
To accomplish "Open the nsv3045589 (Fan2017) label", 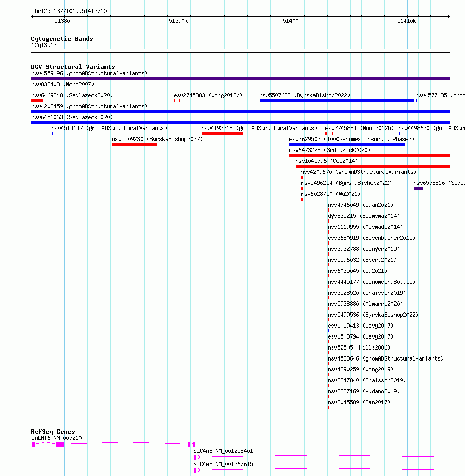I will [x=359, y=402].
